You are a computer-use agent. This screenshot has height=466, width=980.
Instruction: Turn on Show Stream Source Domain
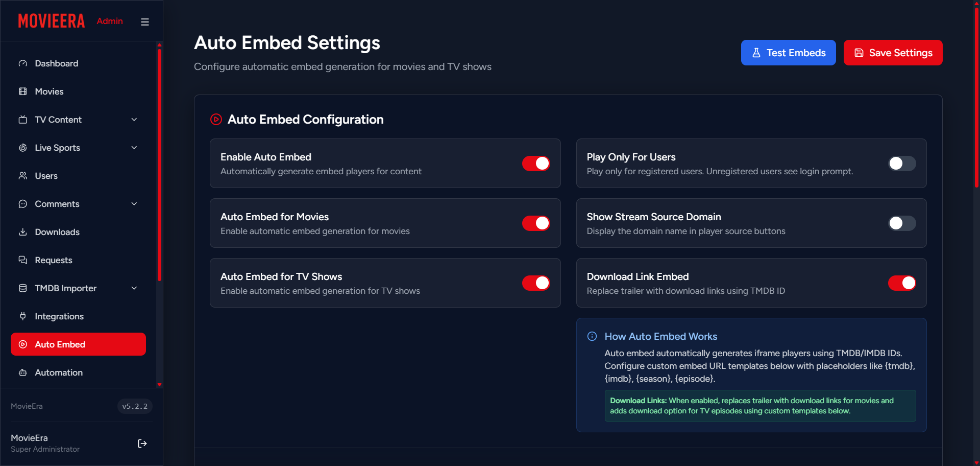click(x=901, y=223)
